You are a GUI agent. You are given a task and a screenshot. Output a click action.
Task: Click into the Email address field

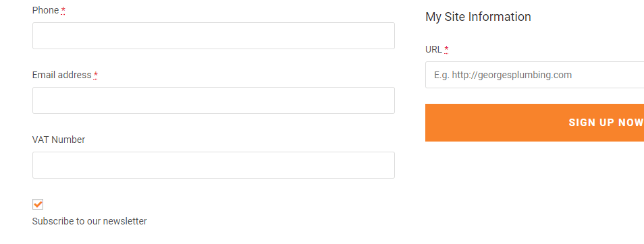[213, 100]
